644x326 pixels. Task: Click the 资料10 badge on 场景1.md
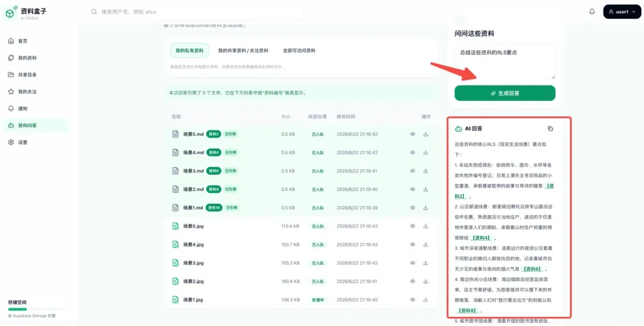pos(214,208)
